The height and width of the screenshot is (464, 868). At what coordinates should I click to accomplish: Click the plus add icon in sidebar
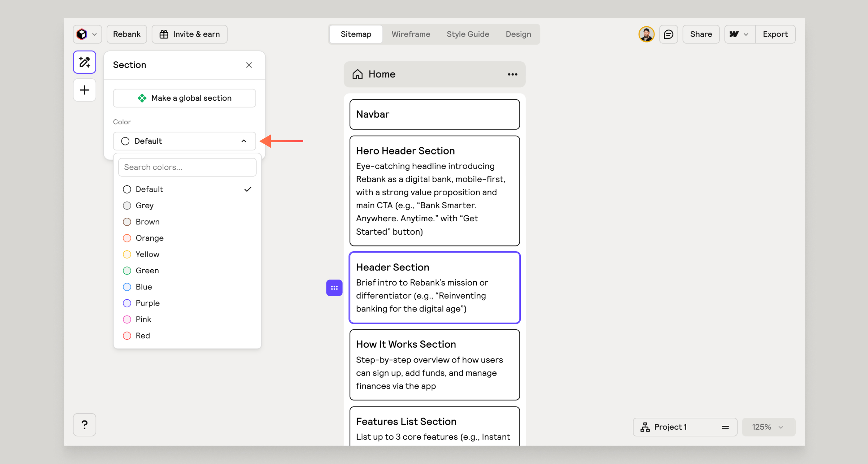click(x=84, y=90)
